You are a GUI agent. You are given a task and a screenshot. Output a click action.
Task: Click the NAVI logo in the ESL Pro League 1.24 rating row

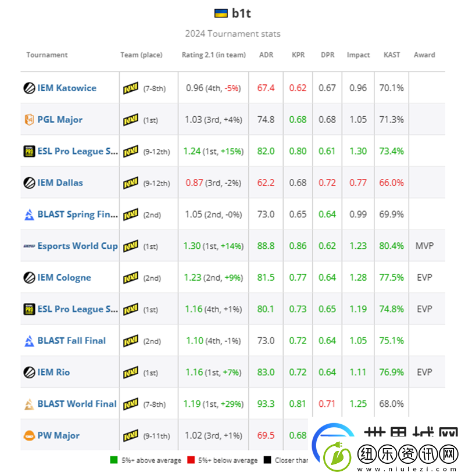point(131,151)
